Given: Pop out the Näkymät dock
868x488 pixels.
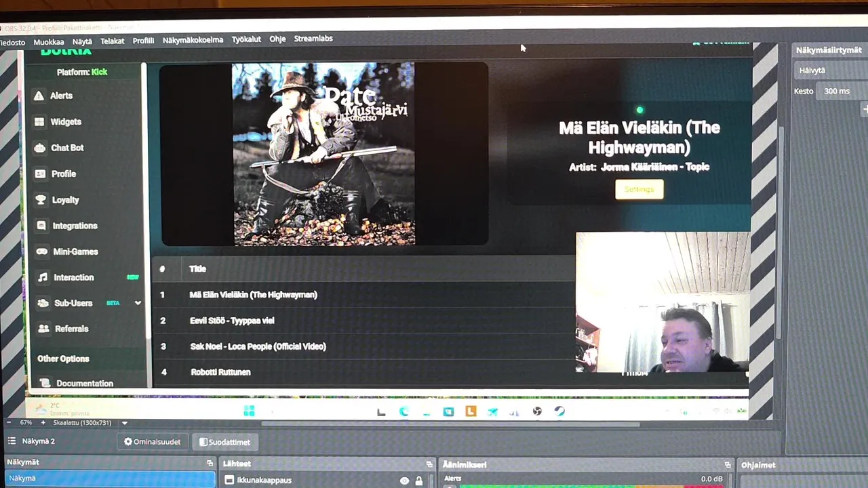Looking at the screenshot, I should point(210,464).
